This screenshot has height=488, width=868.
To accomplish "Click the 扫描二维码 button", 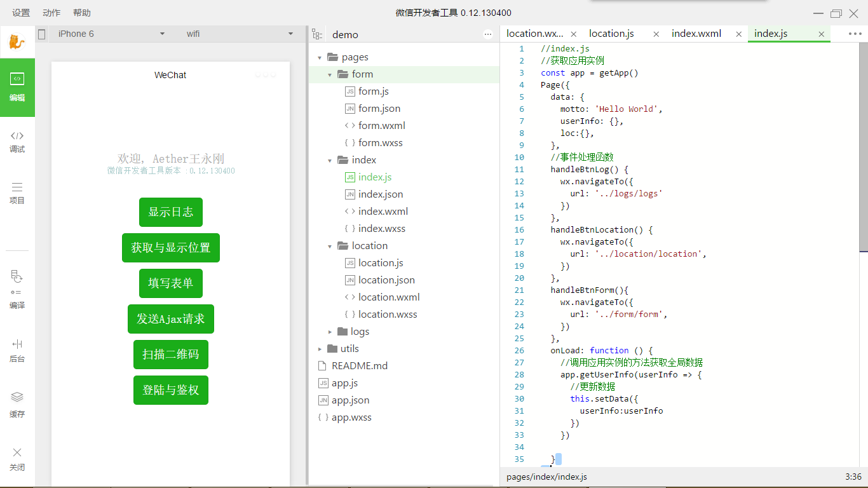I will point(171,355).
